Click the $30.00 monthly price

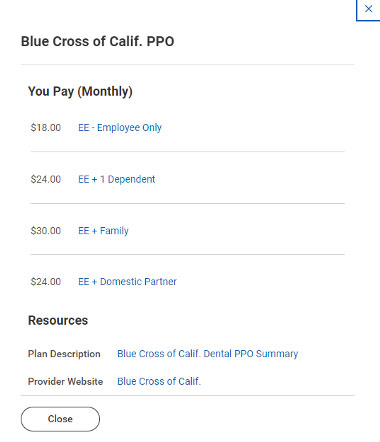coord(46,231)
